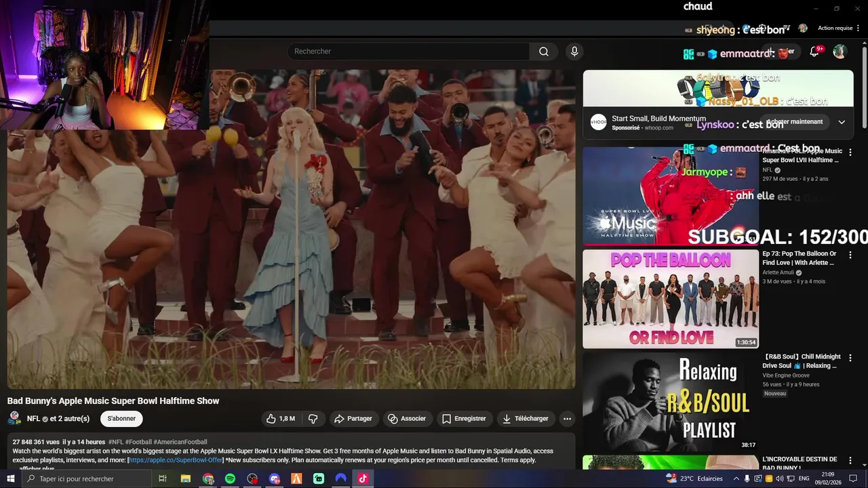Click 'Start Small, Build Momentum' ad title

coord(658,119)
